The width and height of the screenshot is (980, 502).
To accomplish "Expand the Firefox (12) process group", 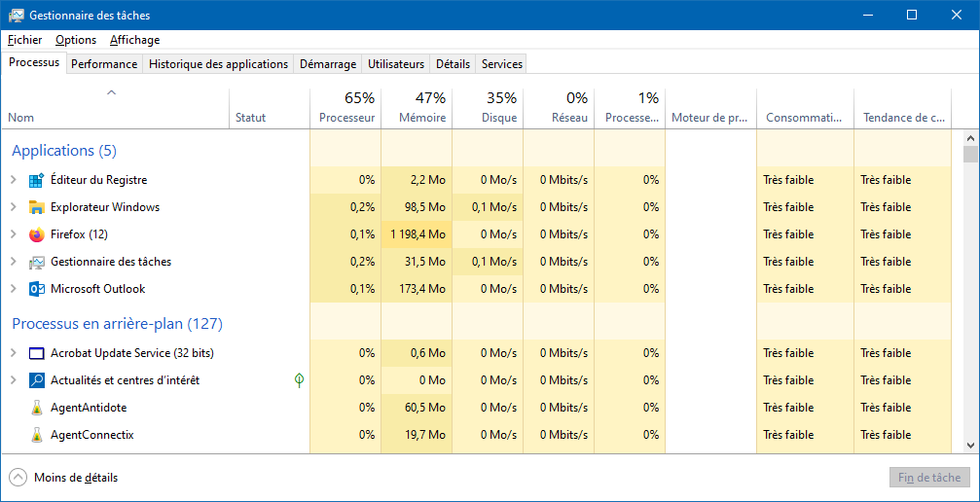I will tap(13, 234).
